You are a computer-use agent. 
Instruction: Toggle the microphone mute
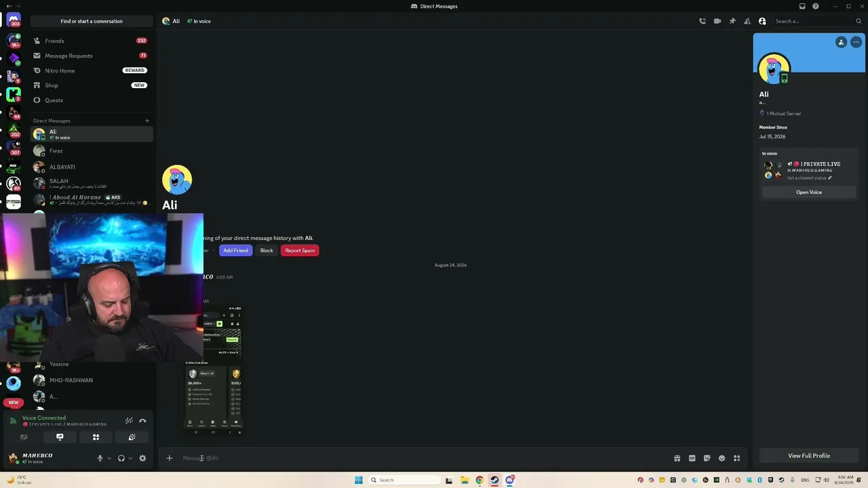100,458
